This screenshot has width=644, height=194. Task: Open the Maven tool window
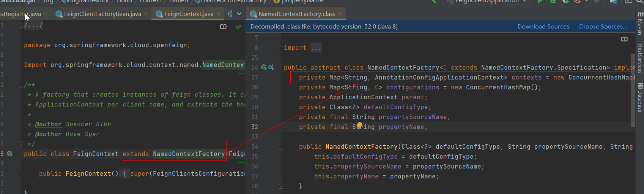640,24
